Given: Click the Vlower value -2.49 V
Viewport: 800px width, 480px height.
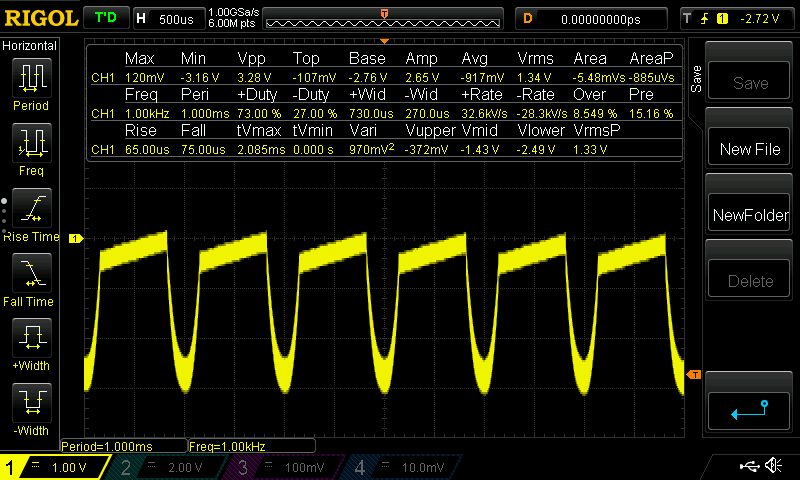Looking at the screenshot, I should (x=536, y=149).
